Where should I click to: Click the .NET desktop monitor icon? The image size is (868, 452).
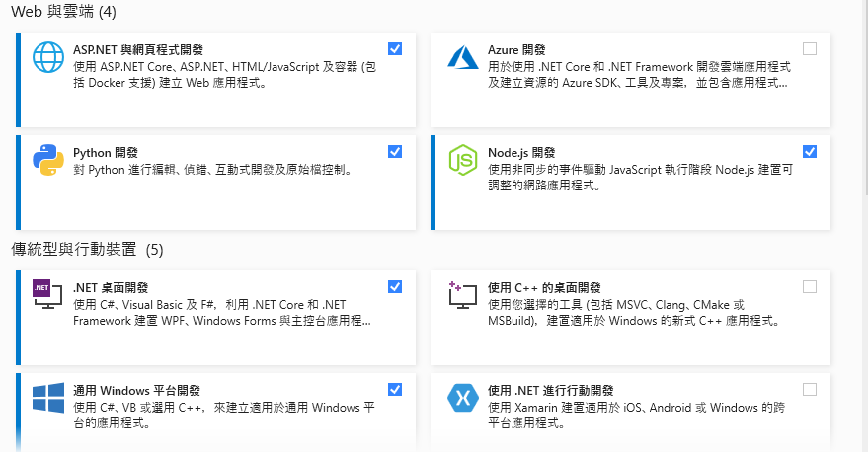pos(47,294)
